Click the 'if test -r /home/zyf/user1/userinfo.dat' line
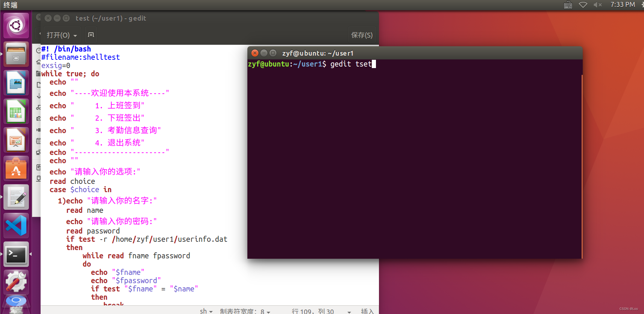The height and width of the screenshot is (314, 644). coord(147,239)
